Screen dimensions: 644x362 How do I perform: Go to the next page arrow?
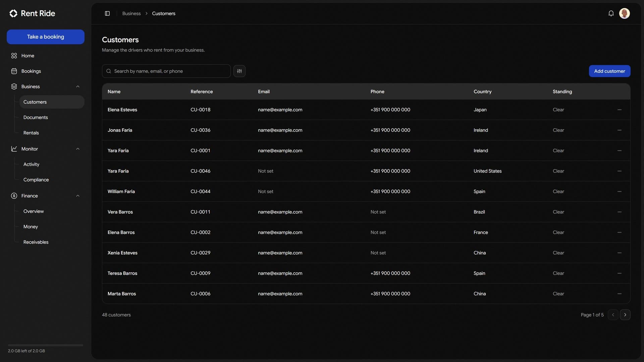pos(625,315)
